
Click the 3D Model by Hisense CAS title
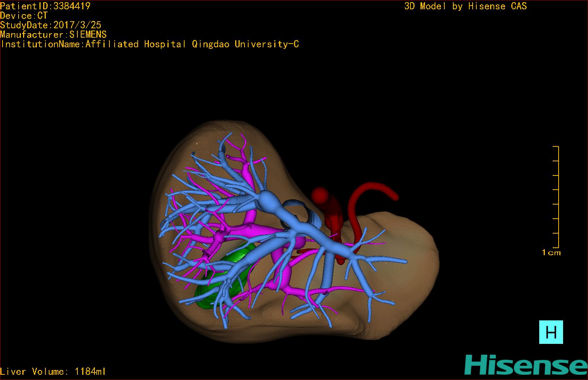coord(465,6)
